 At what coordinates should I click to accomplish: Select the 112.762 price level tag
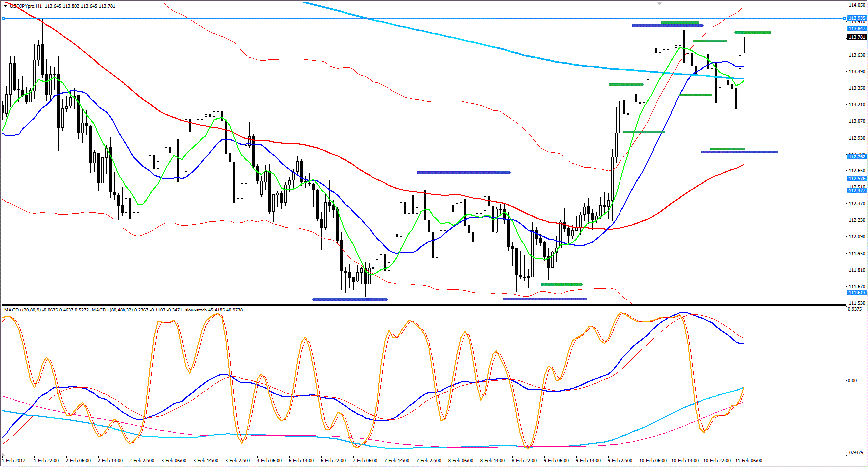857,157
